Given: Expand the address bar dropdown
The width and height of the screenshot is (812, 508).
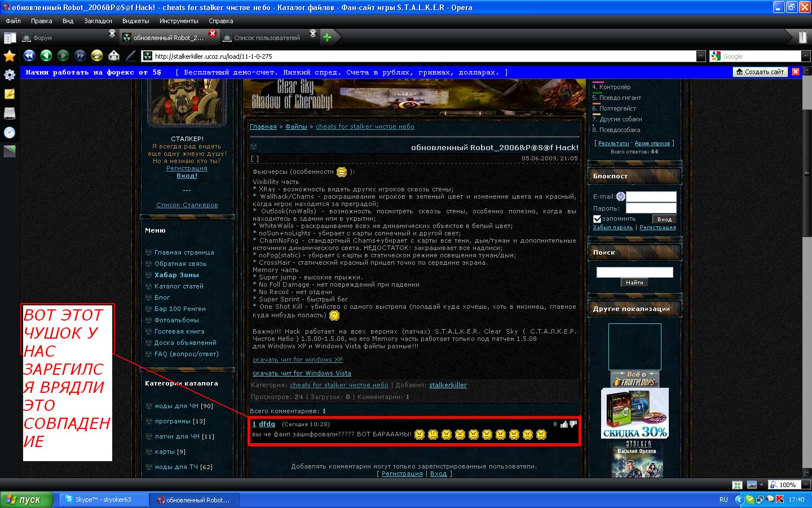Looking at the screenshot, I should point(701,56).
